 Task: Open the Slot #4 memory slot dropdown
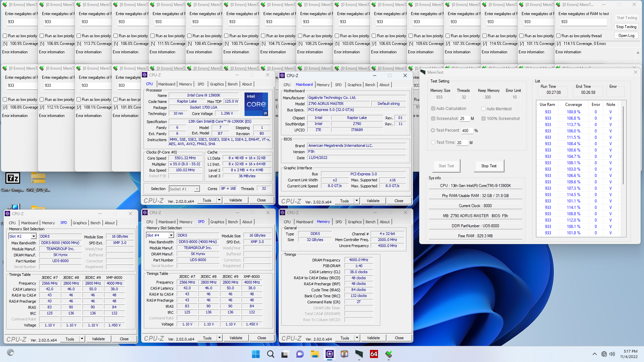[171, 235]
